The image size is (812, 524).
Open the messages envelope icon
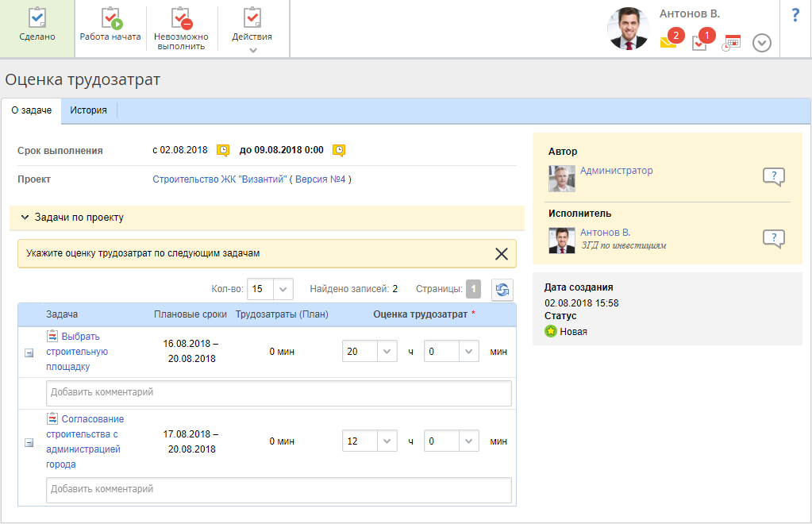tap(668, 43)
